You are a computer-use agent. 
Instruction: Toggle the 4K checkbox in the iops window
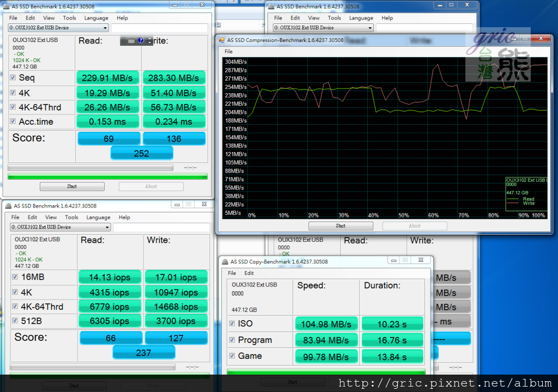point(15,292)
